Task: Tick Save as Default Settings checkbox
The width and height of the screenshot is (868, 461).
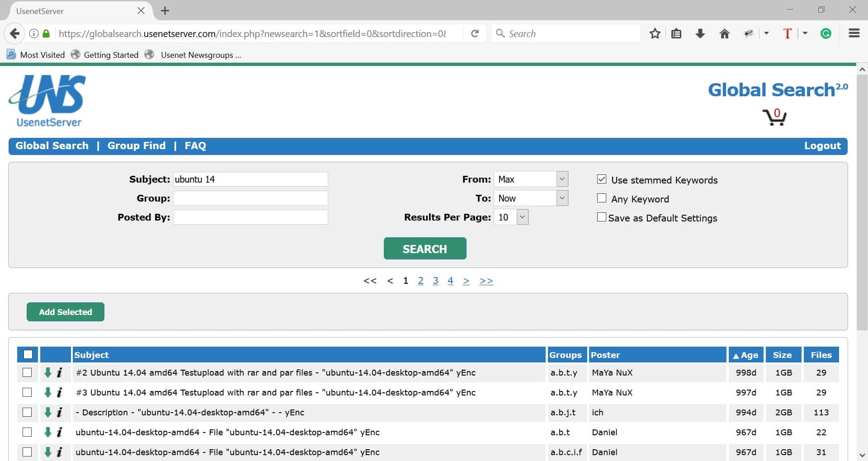Action: click(x=601, y=217)
